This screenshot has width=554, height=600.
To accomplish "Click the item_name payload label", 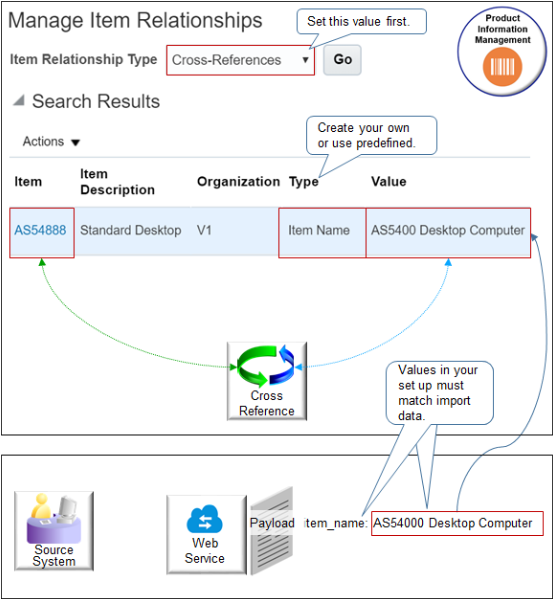I will pos(336,523).
